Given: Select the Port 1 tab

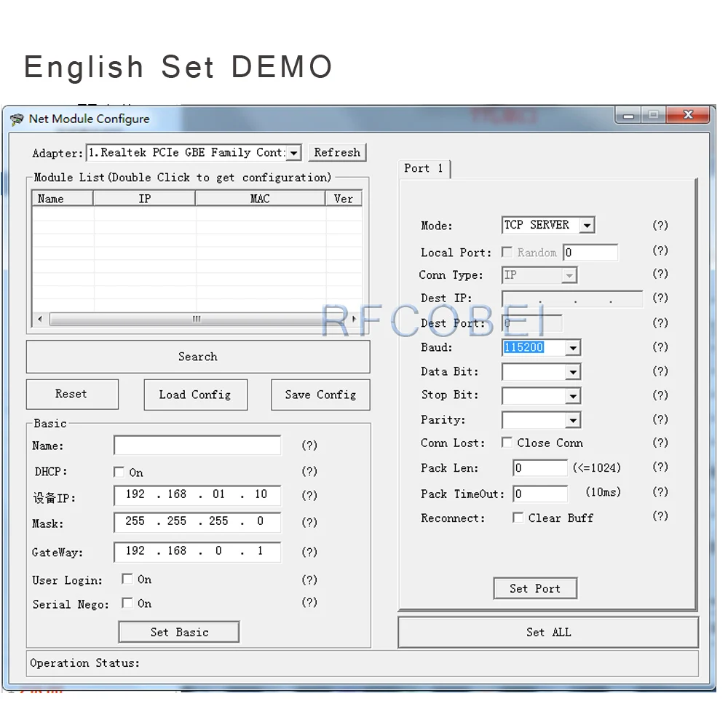Looking at the screenshot, I should tap(424, 168).
